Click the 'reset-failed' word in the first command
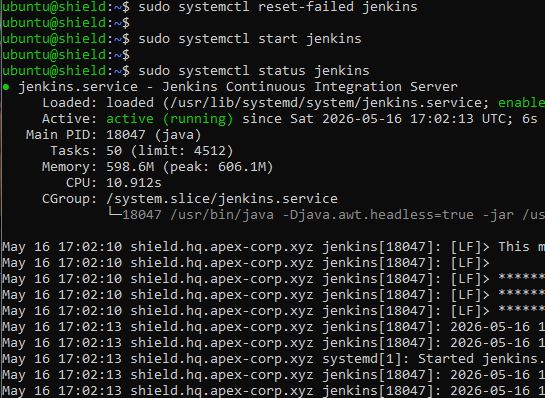Viewport: 545px width, 398px height. pyautogui.click(x=306, y=7)
